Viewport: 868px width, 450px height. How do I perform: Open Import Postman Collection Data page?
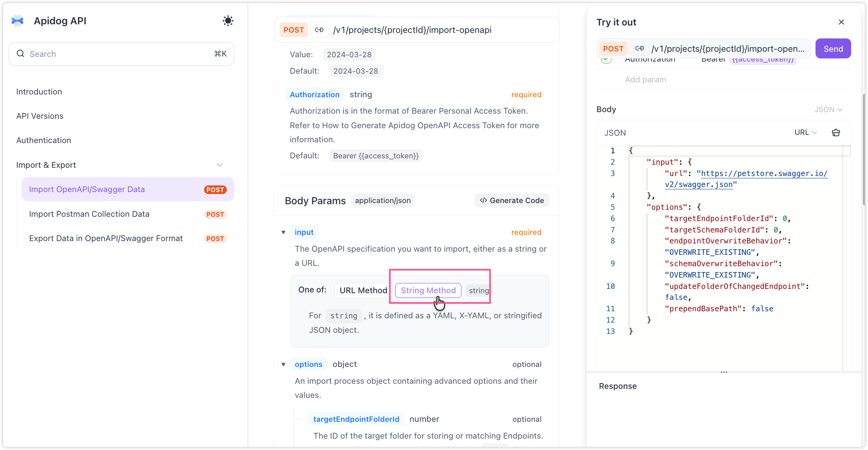[x=89, y=214]
